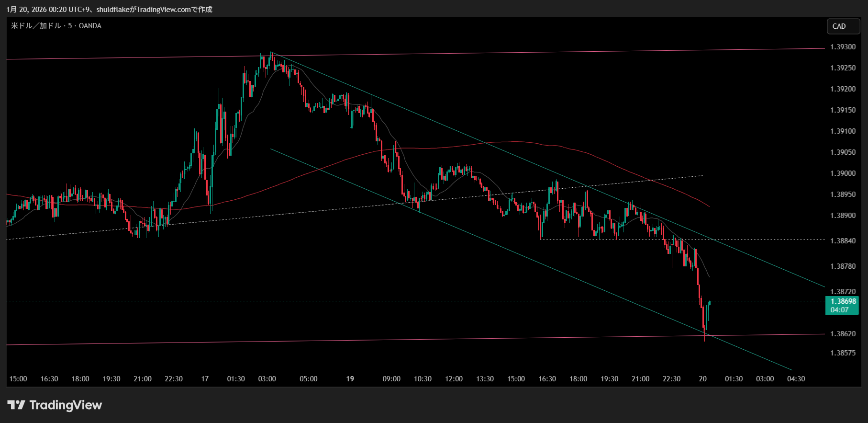This screenshot has height=423, width=868.
Task: Select the 1.39150 price axis label
Action: click(x=843, y=110)
